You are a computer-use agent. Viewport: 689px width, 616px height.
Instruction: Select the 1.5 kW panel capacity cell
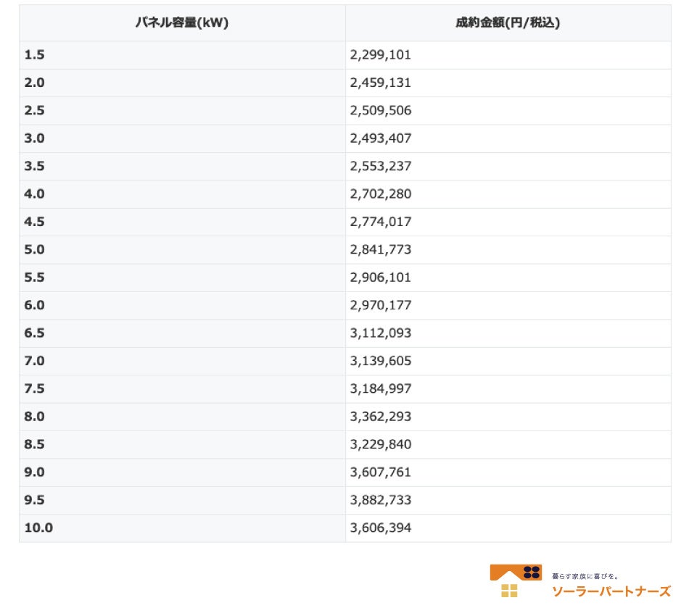(x=34, y=55)
